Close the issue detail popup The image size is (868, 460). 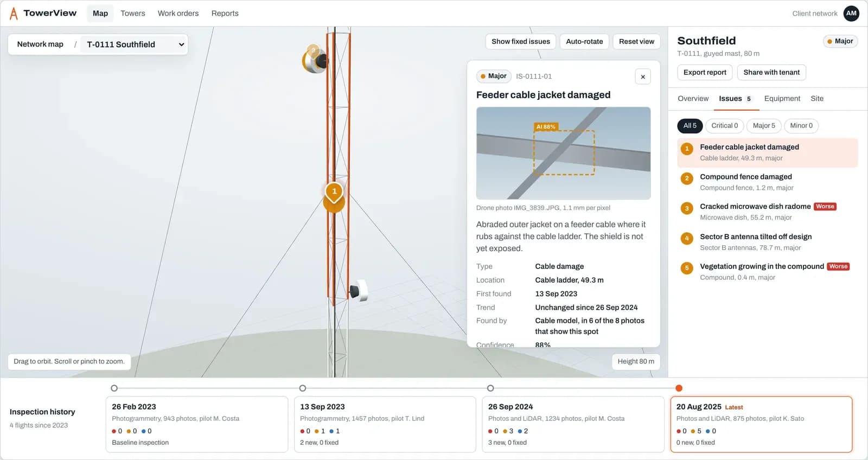coord(643,76)
